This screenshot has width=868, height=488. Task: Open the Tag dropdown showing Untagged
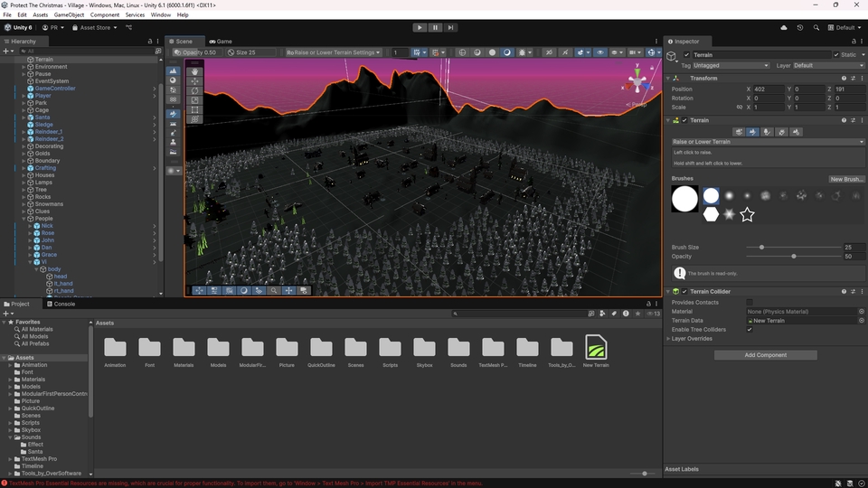coord(731,65)
